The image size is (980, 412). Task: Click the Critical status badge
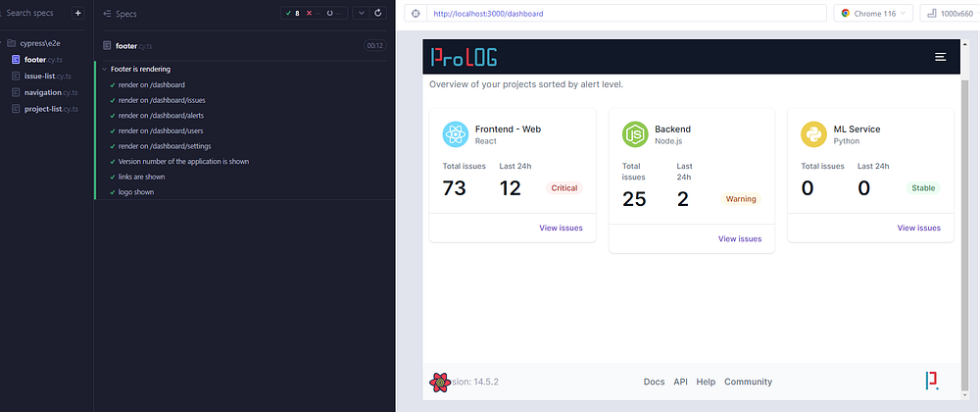564,187
